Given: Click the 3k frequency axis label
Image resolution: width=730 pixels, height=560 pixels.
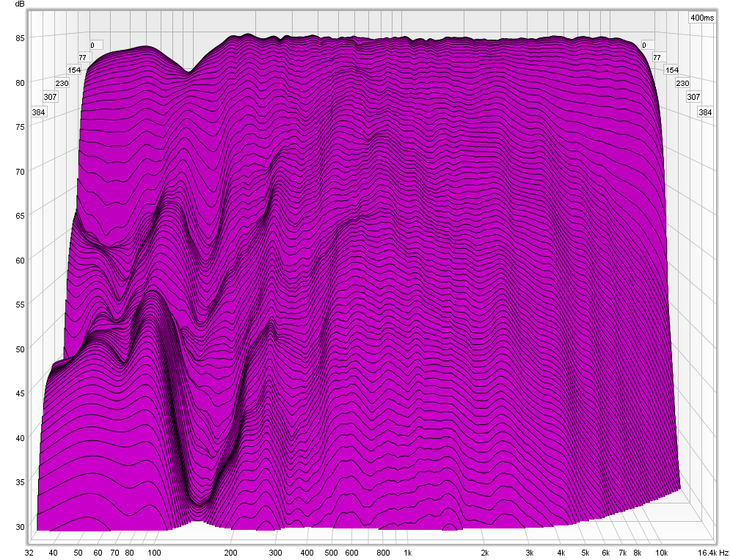Looking at the screenshot, I should [x=530, y=553].
